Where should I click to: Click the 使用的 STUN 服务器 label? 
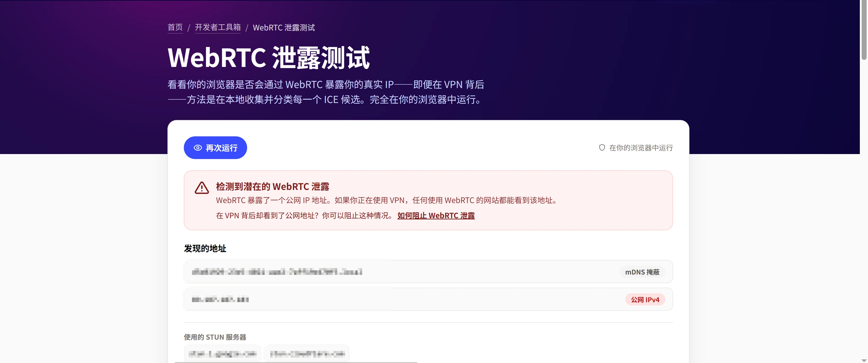[x=215, y=337]
